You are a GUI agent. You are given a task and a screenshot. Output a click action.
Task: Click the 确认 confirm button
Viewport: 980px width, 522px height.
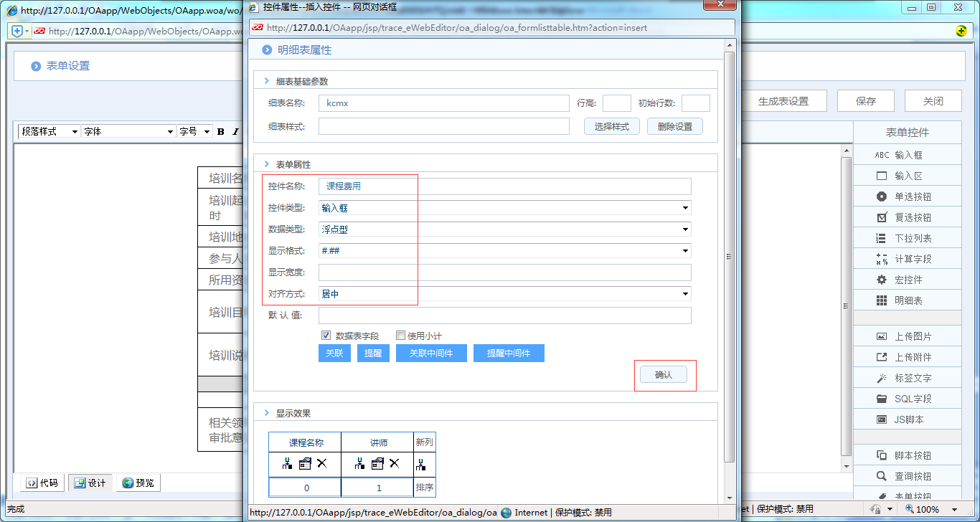click(664, 374)
